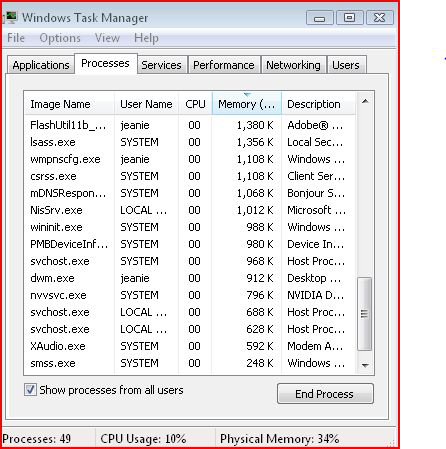Select the lsass.exe process
The image size is (446, 449).
(x=190, y=142)
